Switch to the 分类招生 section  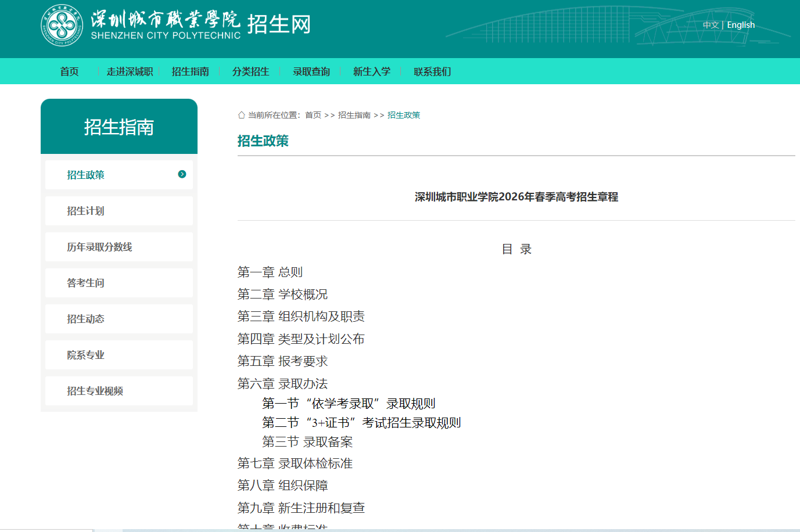[250, 71]
